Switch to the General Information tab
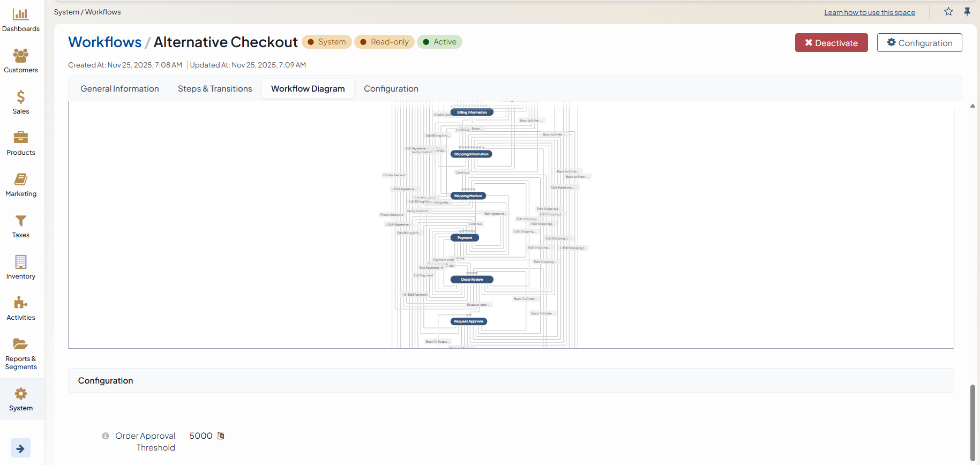 [119, 89]
